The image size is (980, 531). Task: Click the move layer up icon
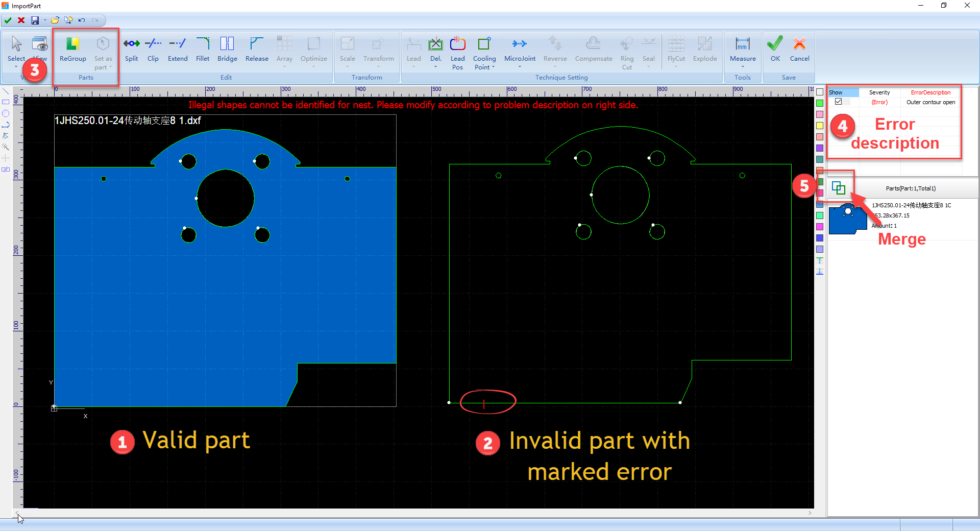[x=820, y=260]
